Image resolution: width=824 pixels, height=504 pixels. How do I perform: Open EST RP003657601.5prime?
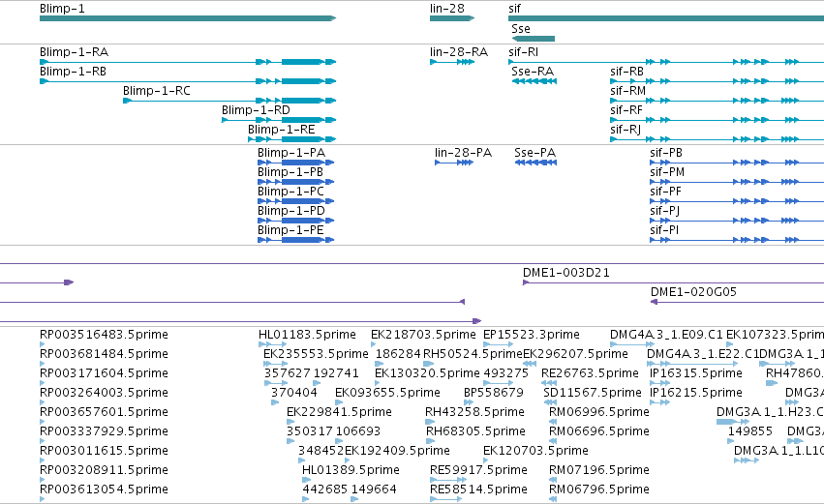pyautogui.click(x=104, y=412)
